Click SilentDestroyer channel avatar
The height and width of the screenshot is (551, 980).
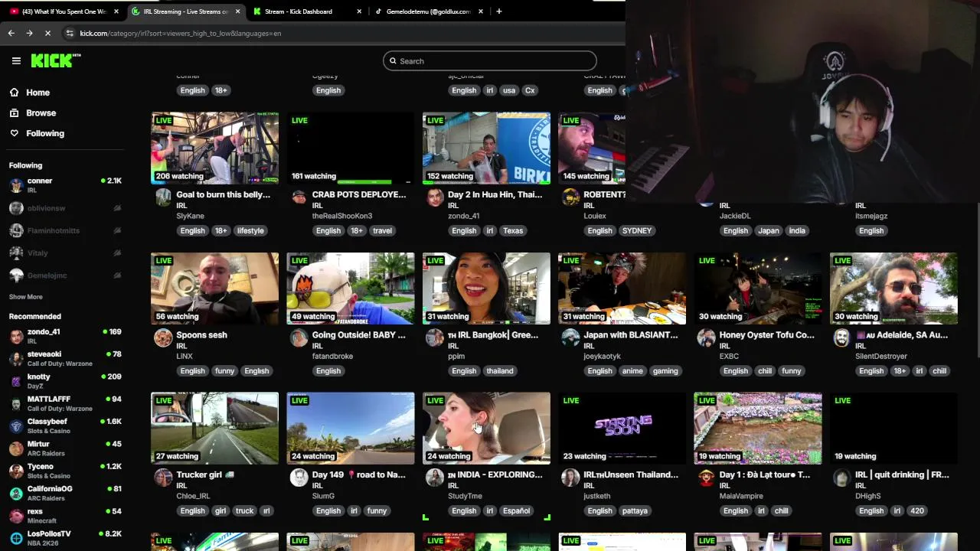(841, 337)
